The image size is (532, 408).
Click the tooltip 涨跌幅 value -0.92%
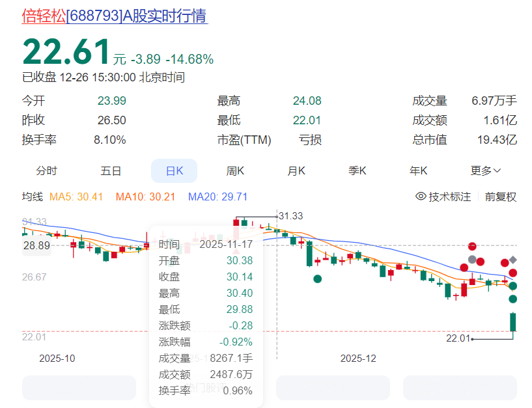click(x=236, y=342)
